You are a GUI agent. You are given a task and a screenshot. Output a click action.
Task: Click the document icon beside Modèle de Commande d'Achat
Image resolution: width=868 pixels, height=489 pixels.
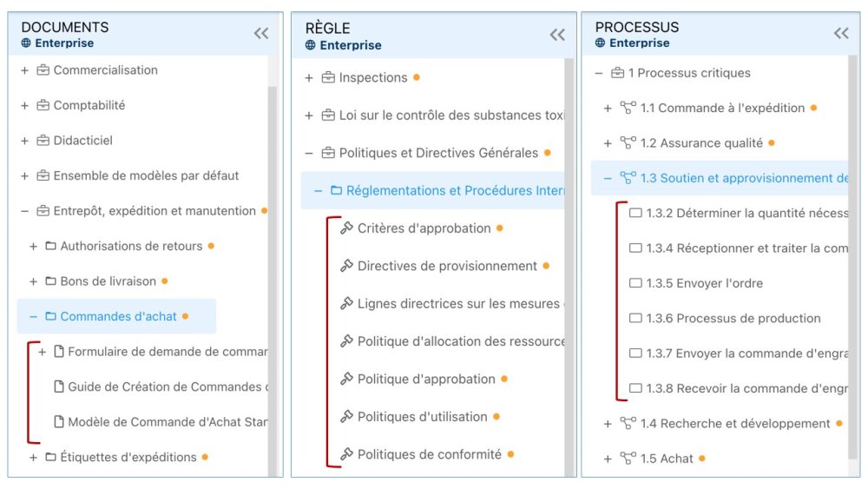pyautogui.click(x=59, y=422)
